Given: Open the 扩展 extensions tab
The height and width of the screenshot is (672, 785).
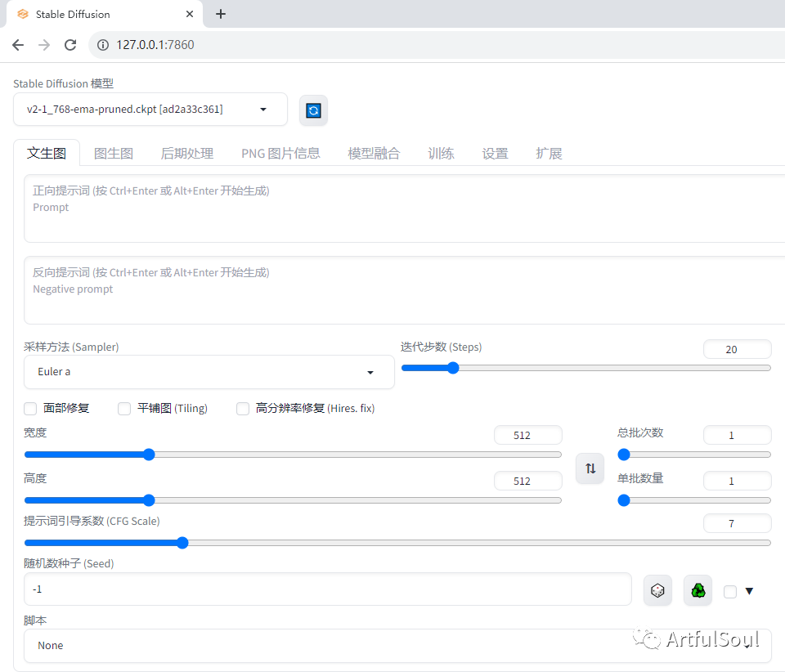Looking at the screenshot, I should (x=549, y=153).
